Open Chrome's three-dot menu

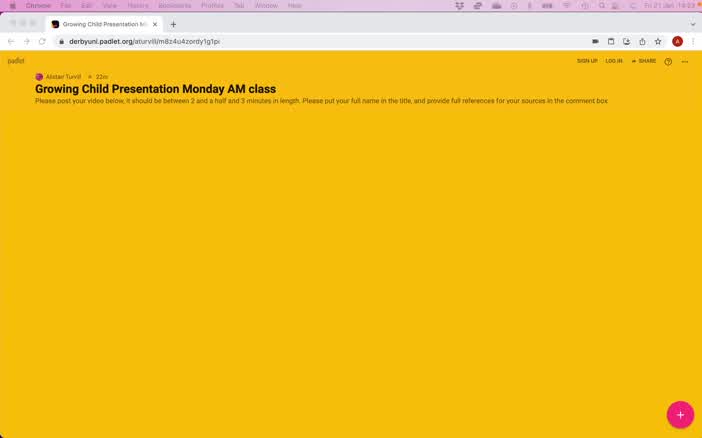(693, 42)
